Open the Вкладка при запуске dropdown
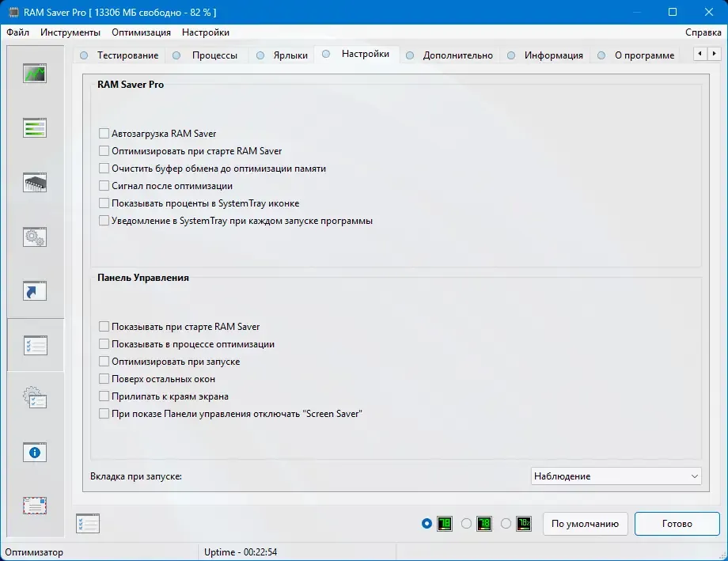This screenshot has height=561, width=728. click(616, 476)
